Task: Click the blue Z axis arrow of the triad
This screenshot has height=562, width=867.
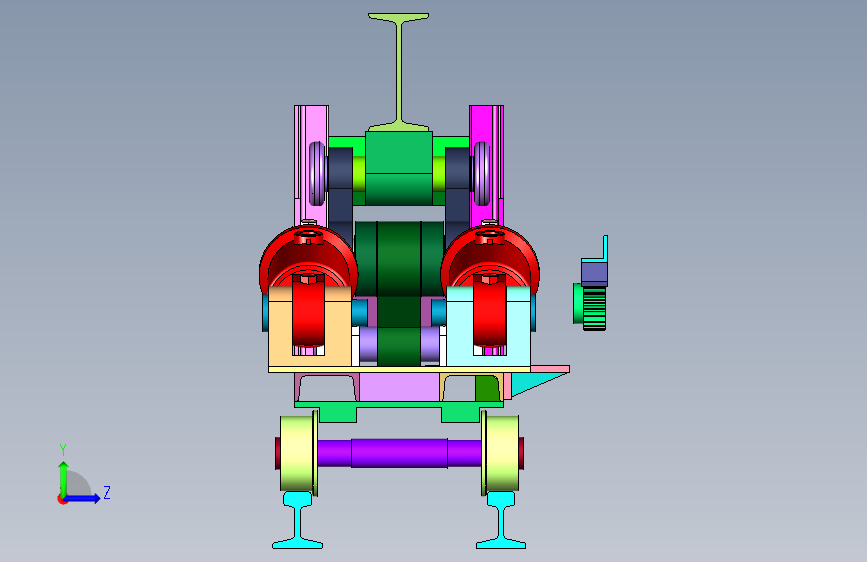Action: click(x=83, y=498)
